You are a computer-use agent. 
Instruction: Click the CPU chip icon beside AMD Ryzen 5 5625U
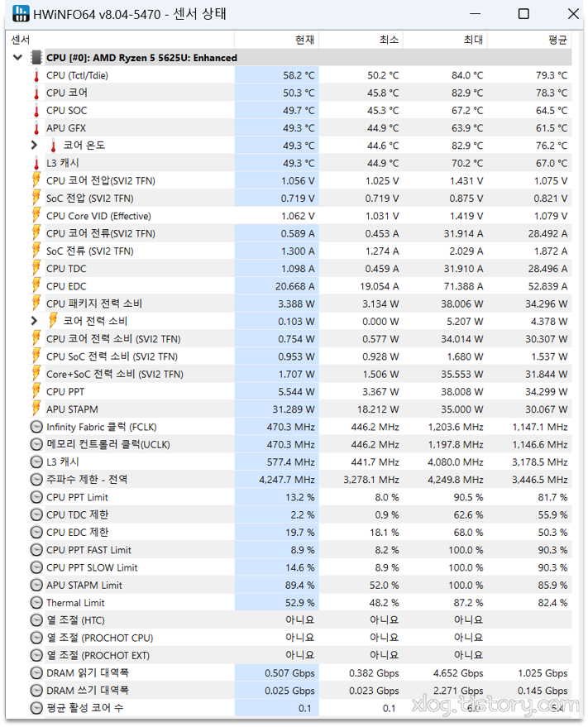click(x=36, y=58)
